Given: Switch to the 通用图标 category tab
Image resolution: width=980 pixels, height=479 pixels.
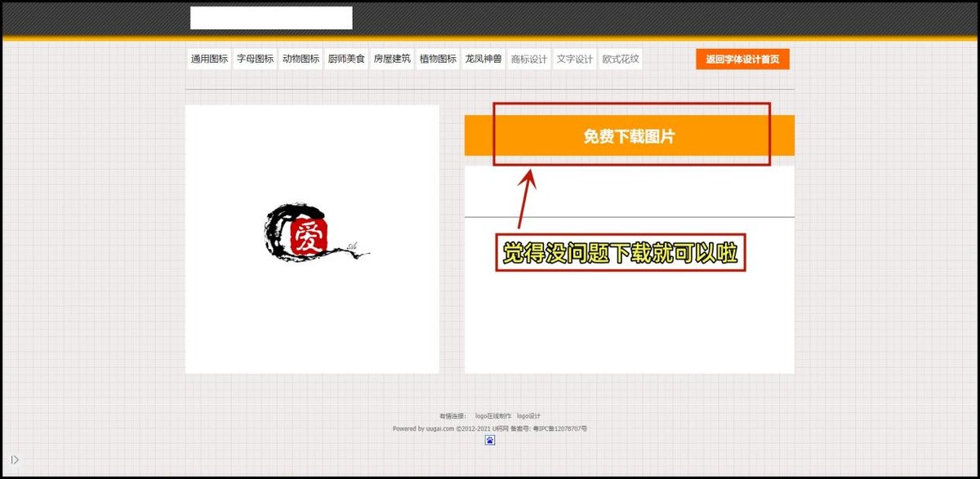Looking at the screenshot, I should (x=209, y=58).
